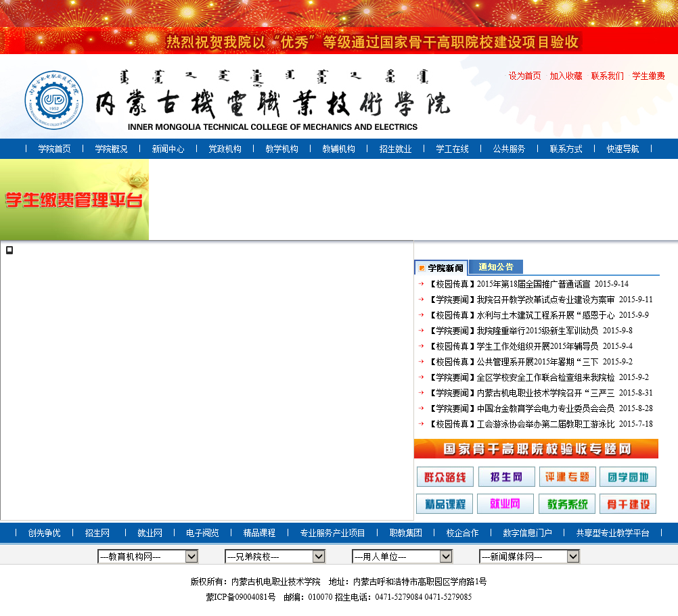Viewport: 678px width, 616px height.
Task: Open 教辅机构 in the navigation bar
Action: [338, 149]
